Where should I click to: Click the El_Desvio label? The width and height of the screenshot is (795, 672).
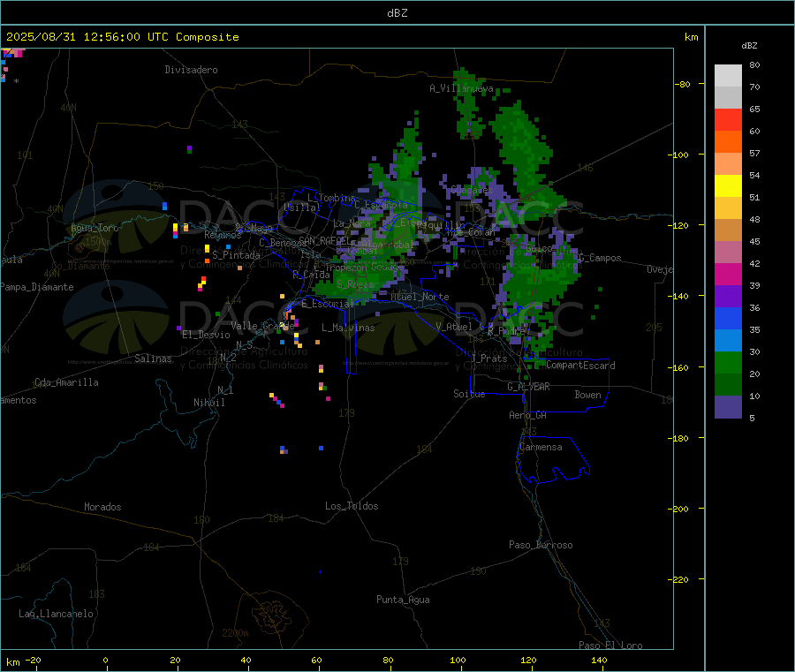tap(206, 335)
